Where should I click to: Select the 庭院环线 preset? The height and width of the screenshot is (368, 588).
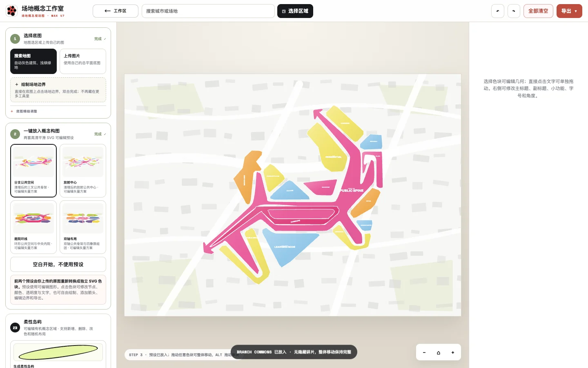33,227
